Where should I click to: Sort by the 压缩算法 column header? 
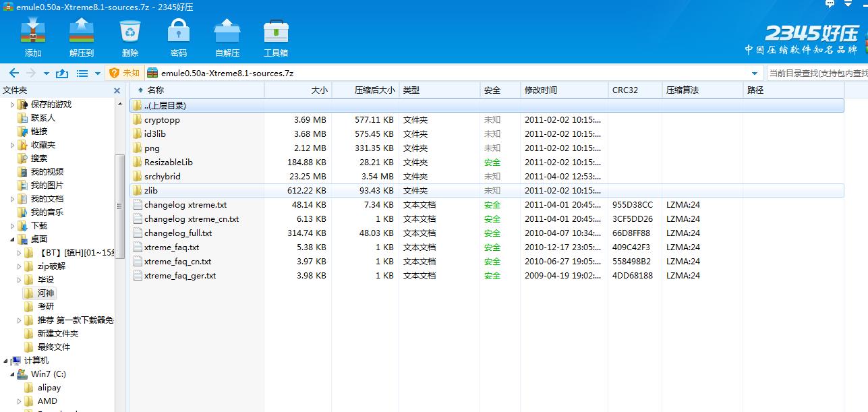coord(703,90)
